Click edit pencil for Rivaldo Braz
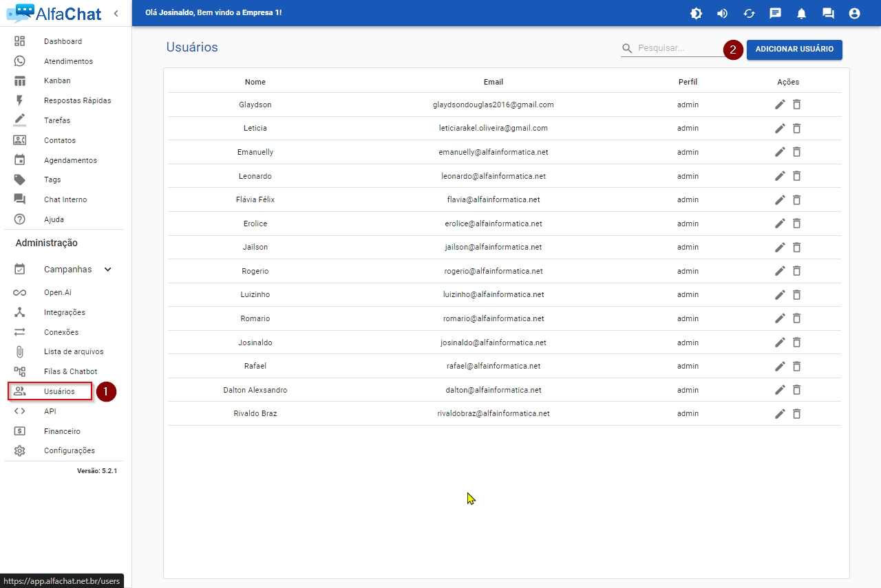This screenshot has width=881, height=588. tap(780, 413)
